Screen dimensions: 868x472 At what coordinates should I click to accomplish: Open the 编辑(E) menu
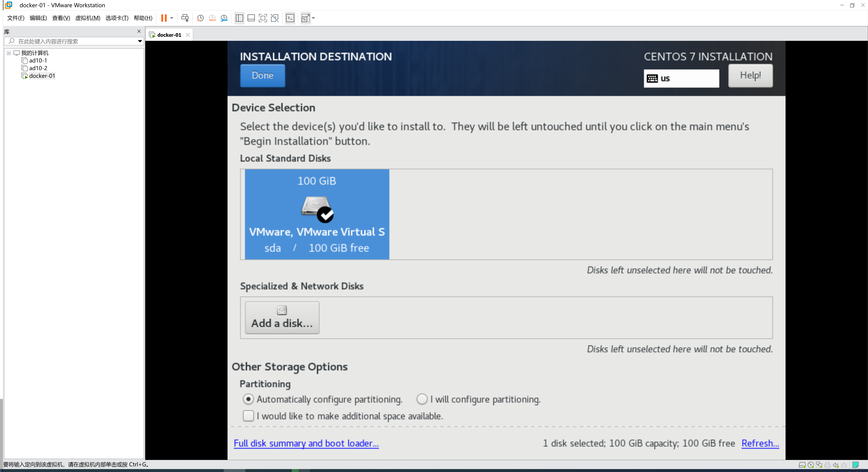pos(39,18)
